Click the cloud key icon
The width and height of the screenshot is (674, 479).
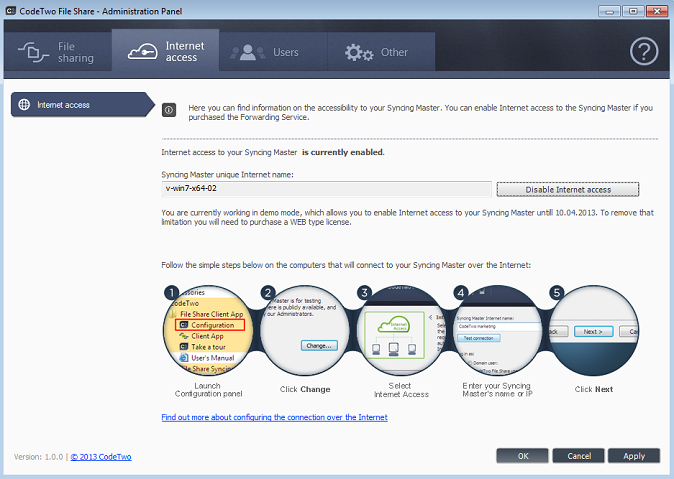(x=143, y=51)
